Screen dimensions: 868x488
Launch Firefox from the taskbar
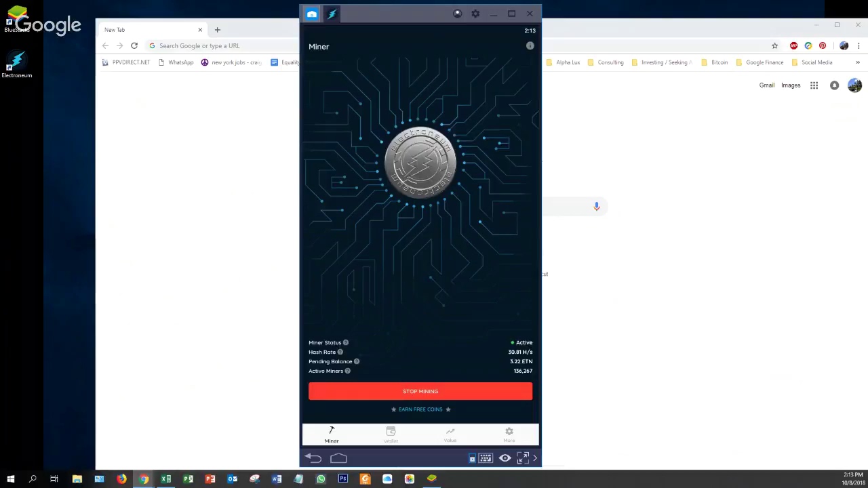[121, 479]
